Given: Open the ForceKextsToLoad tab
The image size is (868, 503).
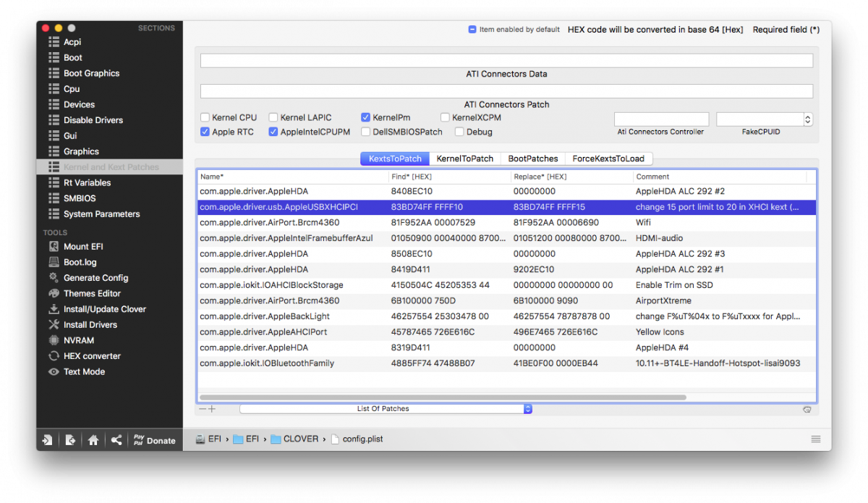Looking at the screenshot, I should [x=609, y=158].
